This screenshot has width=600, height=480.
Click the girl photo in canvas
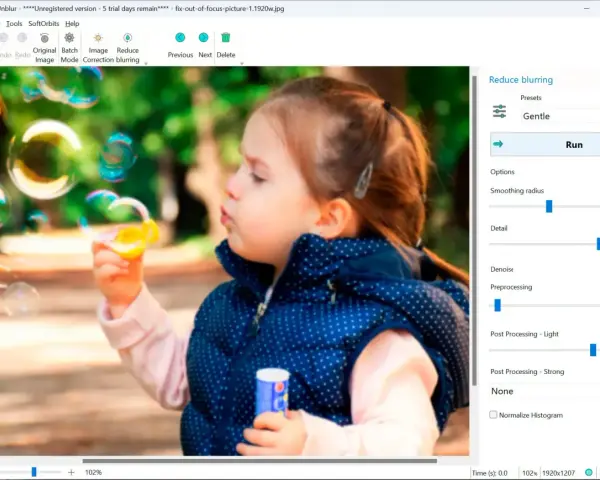click(234, 261)
